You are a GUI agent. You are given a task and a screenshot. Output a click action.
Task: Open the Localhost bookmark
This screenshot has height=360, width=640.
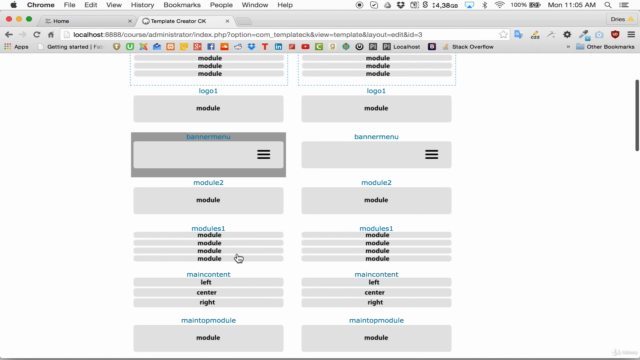[x=402, y=47]
